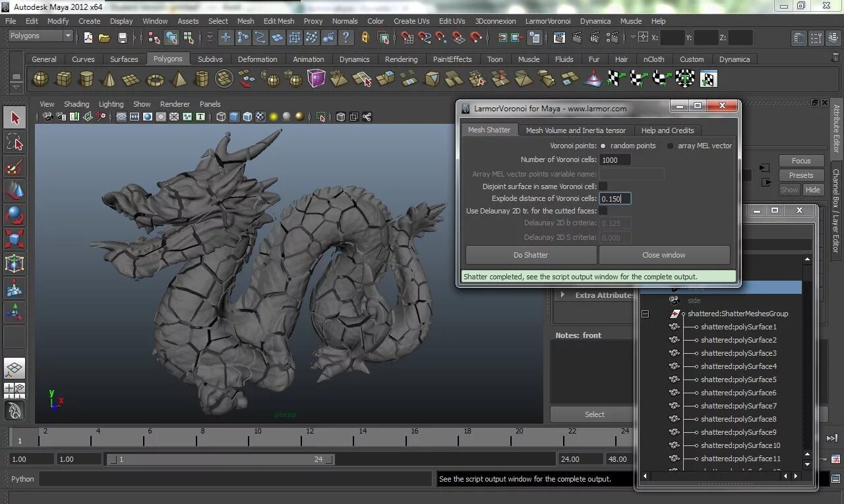Create a polygon torus from shelf
This screenshot has height=504, width=844.
coord(155,80)
